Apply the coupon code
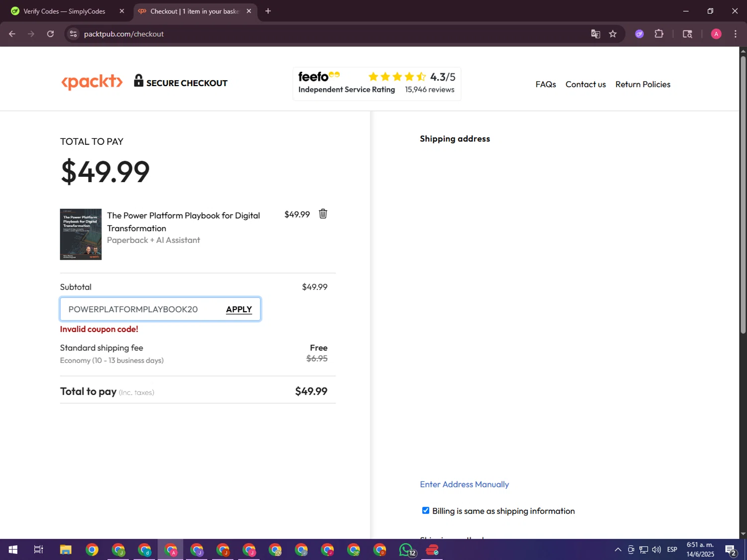747x560 pixels. 239,309
